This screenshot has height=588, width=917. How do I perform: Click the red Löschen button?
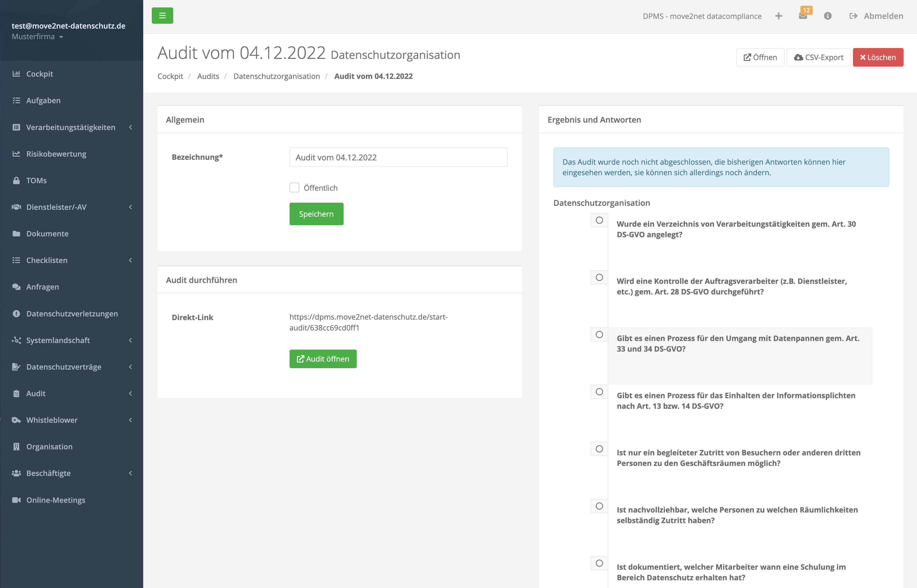click(x=878, y=57)
